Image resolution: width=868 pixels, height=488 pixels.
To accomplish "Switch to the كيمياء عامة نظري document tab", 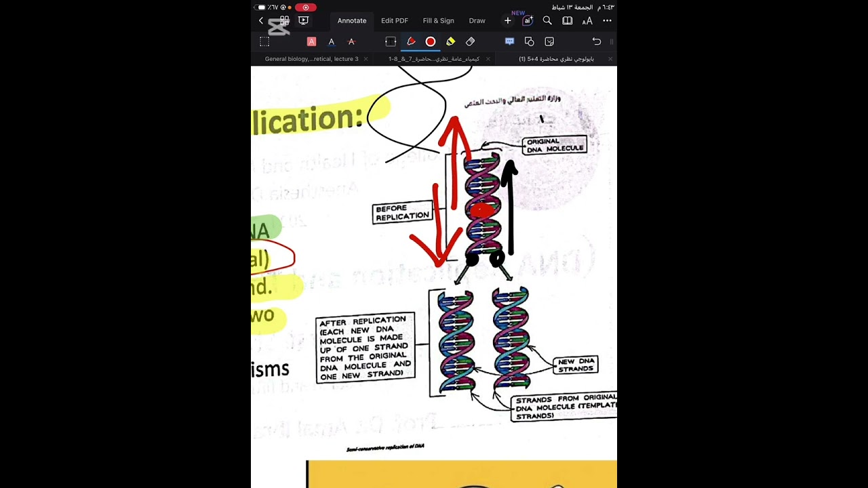I will pyautogui.click(x=434, y=59).
